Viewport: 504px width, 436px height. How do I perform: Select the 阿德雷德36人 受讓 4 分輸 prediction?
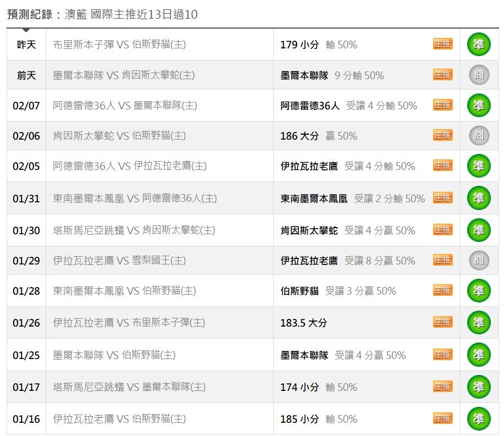point(348,106)
